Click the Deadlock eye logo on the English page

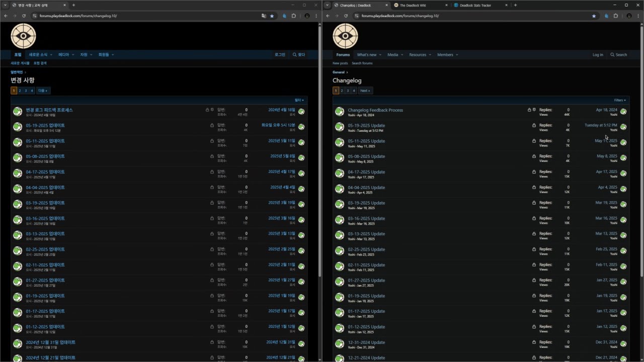(x=345, y=36)
